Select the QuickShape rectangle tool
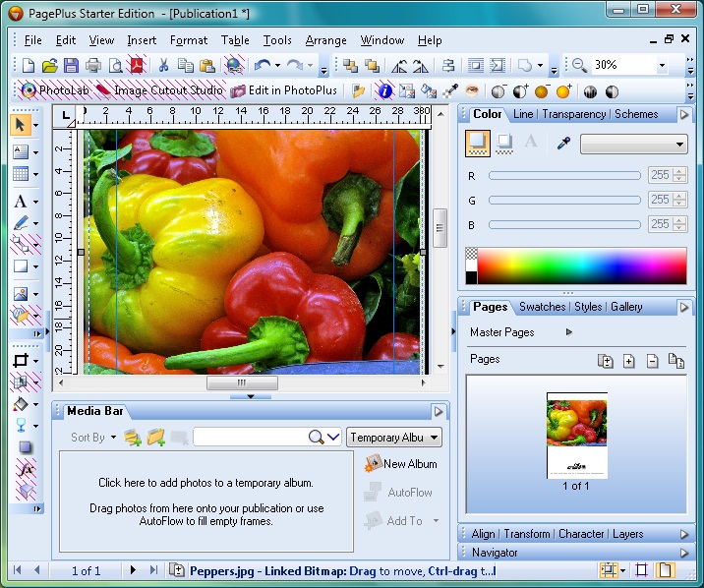Image resolution: width=704 pixels, height=588 pixels. pos(21,266)
